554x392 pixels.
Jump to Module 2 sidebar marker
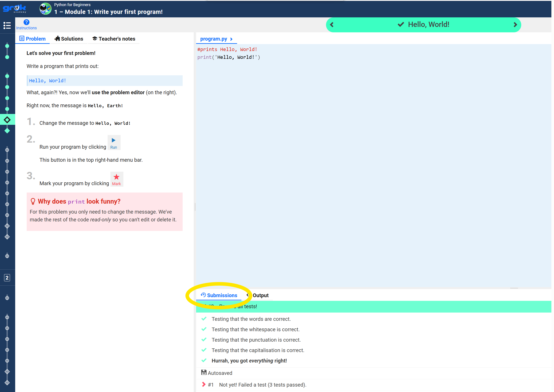7,278
